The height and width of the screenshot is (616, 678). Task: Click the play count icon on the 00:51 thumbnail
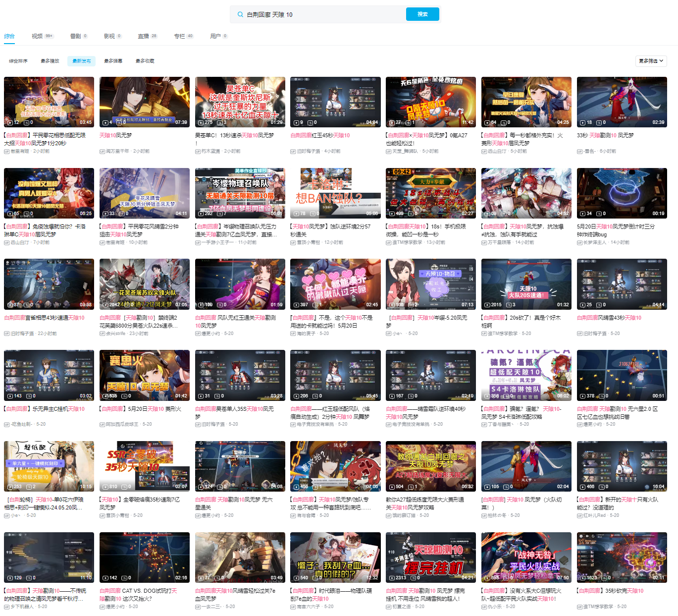tap(583, 396)
